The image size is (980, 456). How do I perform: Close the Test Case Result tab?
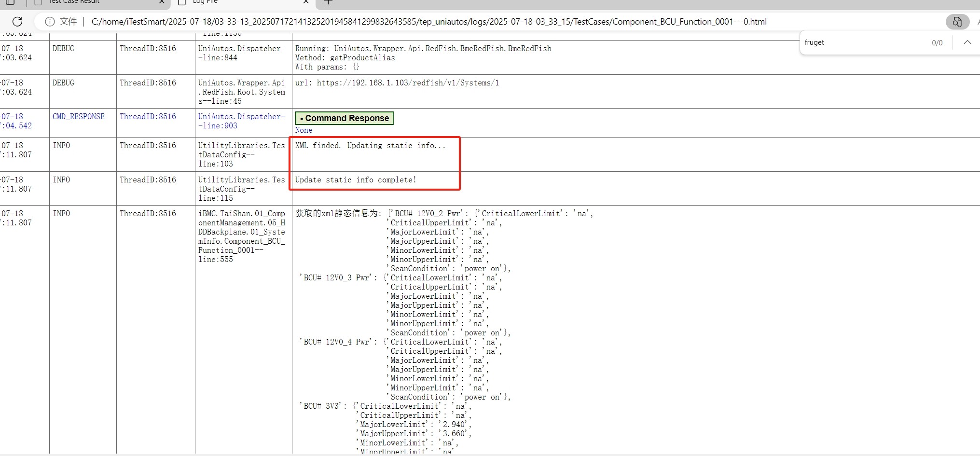coord(162,2)
